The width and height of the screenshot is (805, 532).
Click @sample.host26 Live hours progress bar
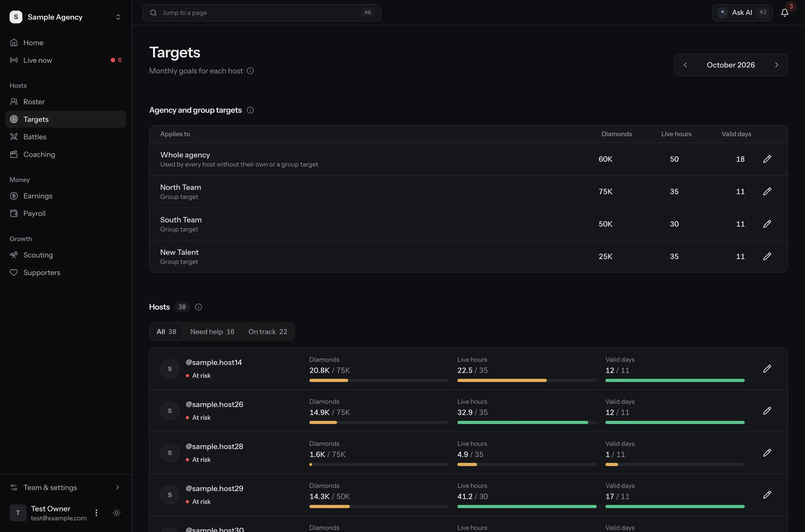coord(527,422)
